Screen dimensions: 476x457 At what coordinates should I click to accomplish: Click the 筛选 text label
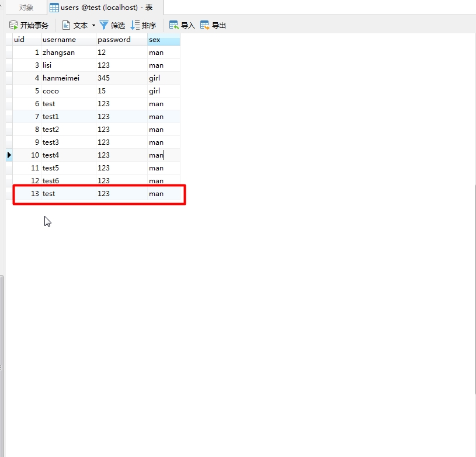118,26
